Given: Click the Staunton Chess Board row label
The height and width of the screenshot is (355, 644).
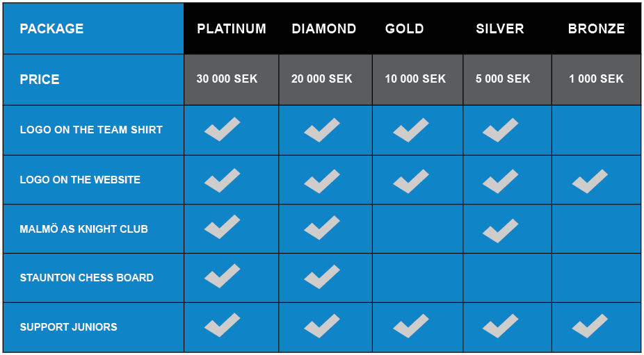Looking at the screenshot, I should click(x=87, y=278).
